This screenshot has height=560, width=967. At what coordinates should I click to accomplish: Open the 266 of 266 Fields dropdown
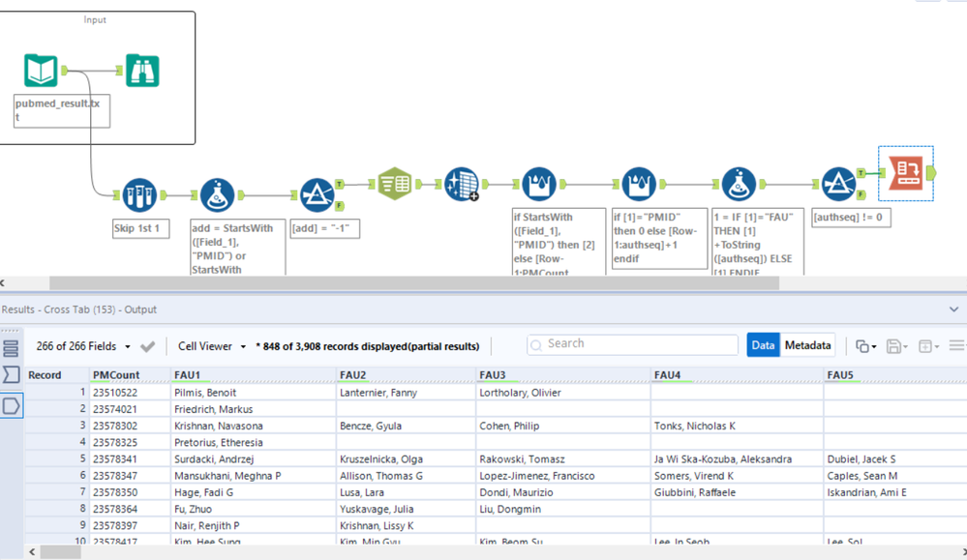tap(83, 346)
